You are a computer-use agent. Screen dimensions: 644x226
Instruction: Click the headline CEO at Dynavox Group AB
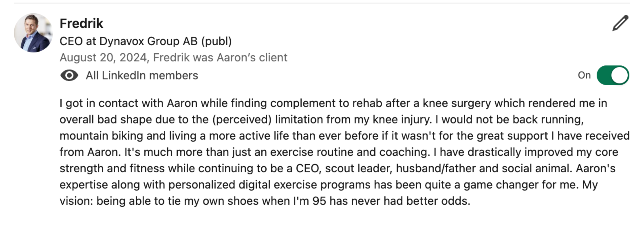click(x=145, y=41)
